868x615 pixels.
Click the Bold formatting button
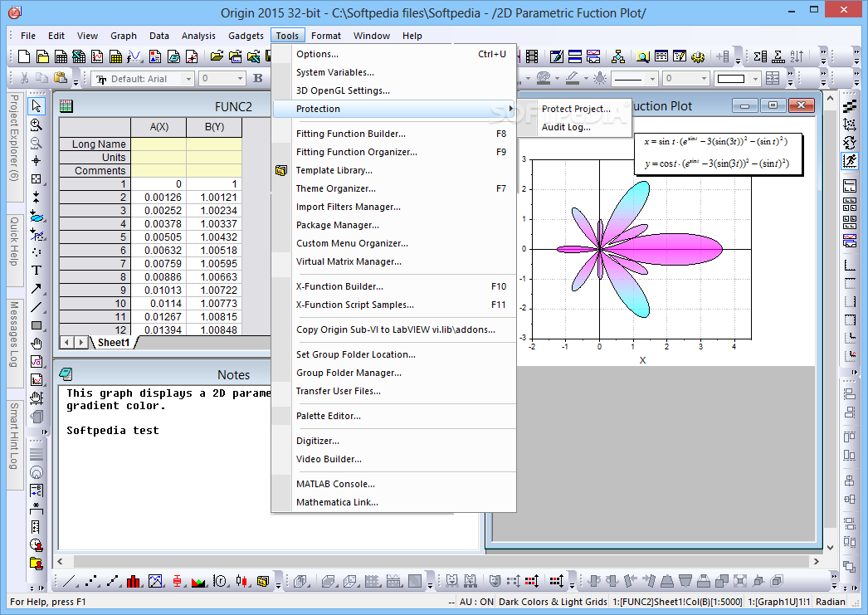pos(258,79)
